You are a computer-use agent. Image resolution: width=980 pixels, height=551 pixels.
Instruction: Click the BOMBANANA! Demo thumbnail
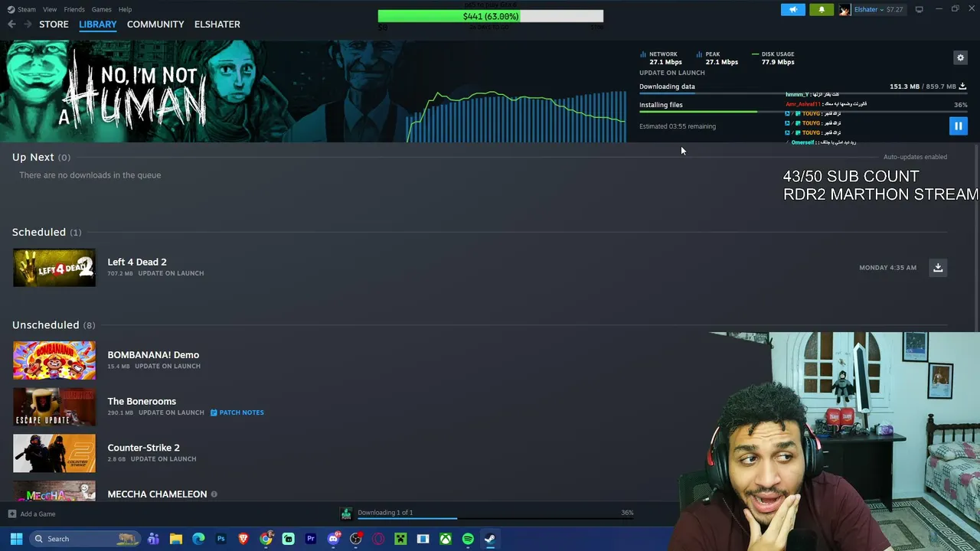point(54,360)
